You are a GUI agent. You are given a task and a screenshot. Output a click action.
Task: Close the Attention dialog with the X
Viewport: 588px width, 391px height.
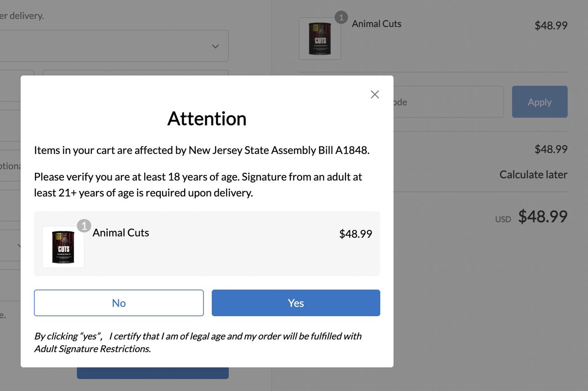tap(375, 95)
